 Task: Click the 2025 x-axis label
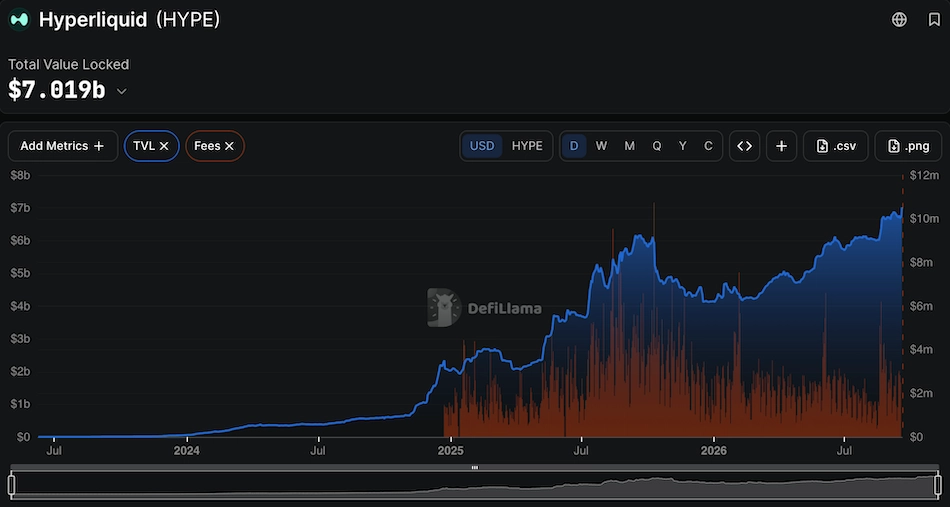coord(451,451)
